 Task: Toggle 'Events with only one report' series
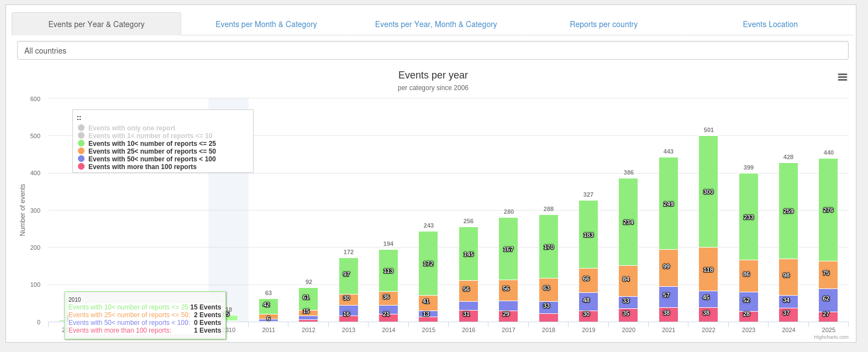[x=131, y=128]
